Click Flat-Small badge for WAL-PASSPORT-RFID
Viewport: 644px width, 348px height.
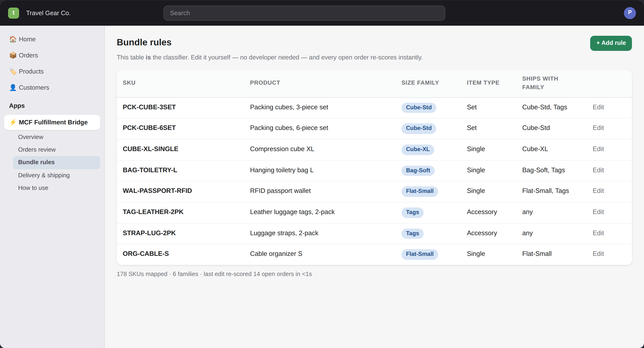420,191
